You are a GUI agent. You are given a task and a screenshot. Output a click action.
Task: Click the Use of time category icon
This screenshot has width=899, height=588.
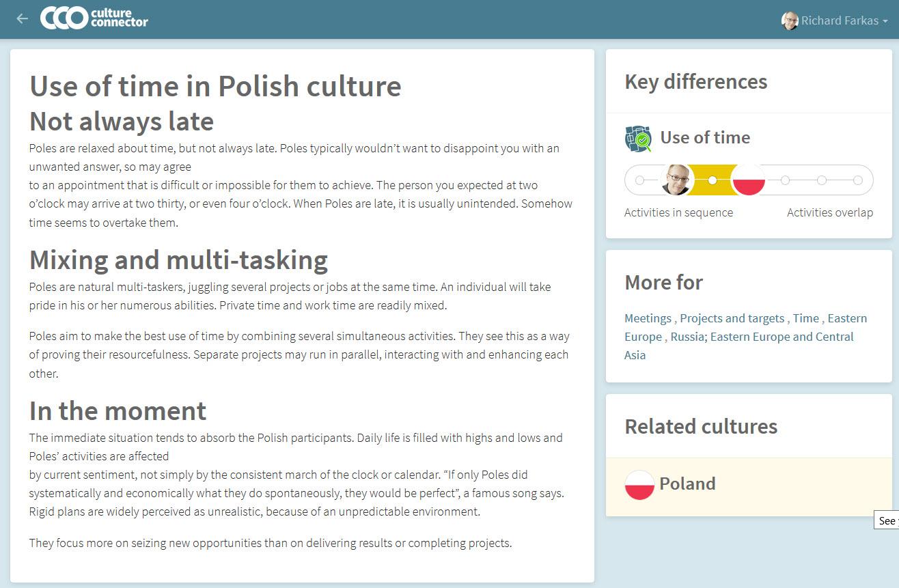pos(639,139)
